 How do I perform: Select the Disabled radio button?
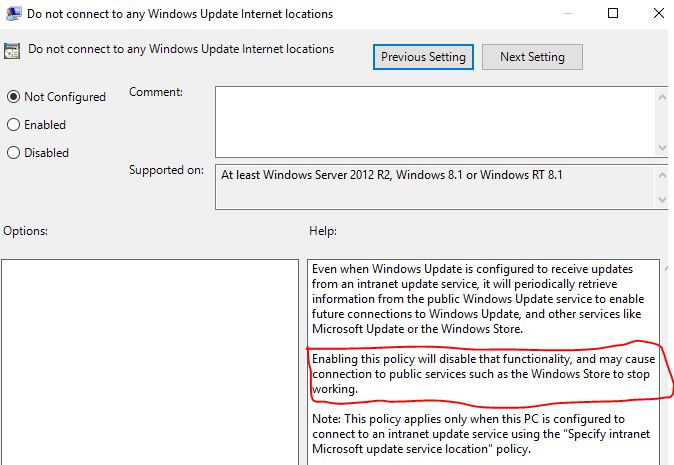click(x=13, y=153)
